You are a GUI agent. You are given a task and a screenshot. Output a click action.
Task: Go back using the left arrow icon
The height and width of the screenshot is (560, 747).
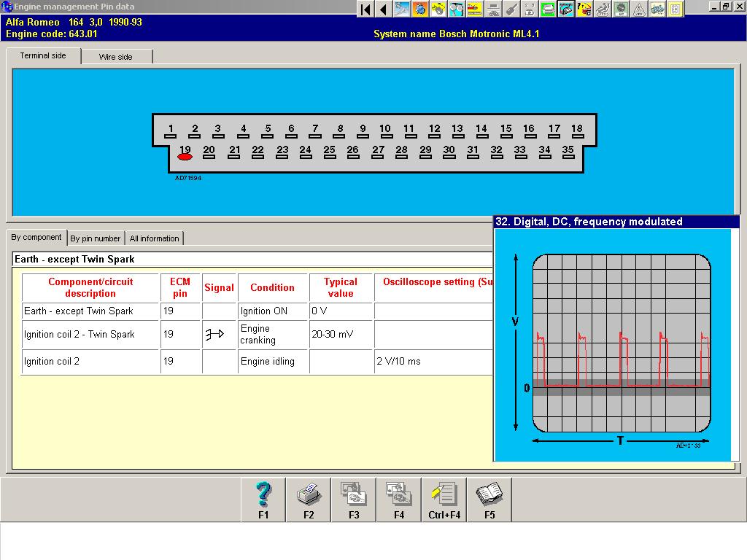click(x=384, y=9)
